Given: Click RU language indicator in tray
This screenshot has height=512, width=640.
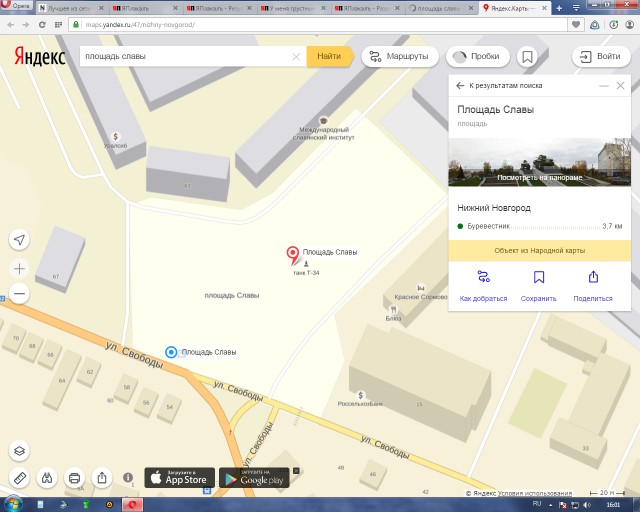Looking at the screenshot, I should pos(537,504).
